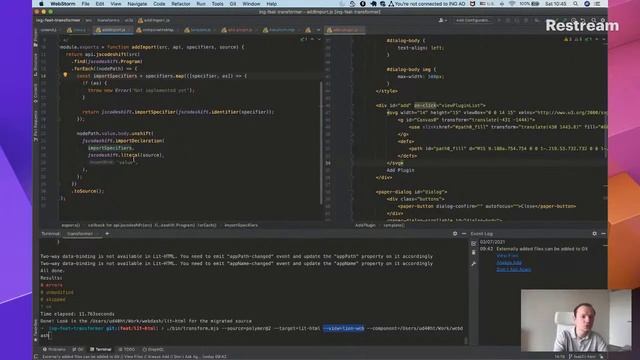
Task: Click the yellow intention bulb icon in gutter
Action: click(65, 75)
